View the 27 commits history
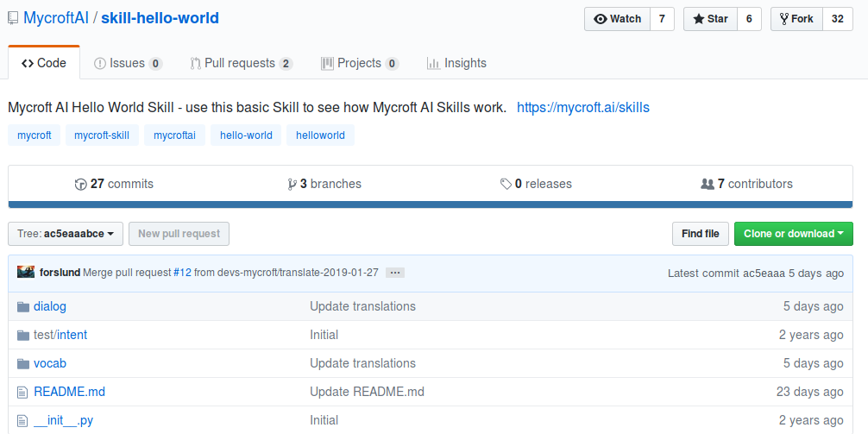Screen dimensions: 868x434 (114, 184)
